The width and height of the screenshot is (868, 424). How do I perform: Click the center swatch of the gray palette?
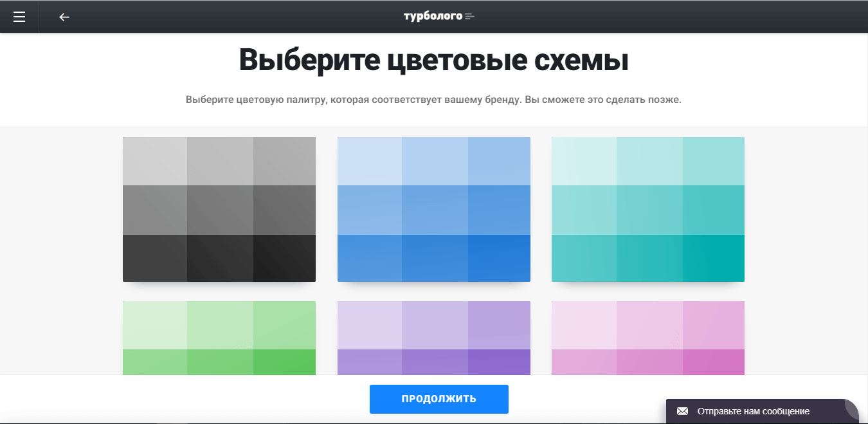[x=220, y=210]
